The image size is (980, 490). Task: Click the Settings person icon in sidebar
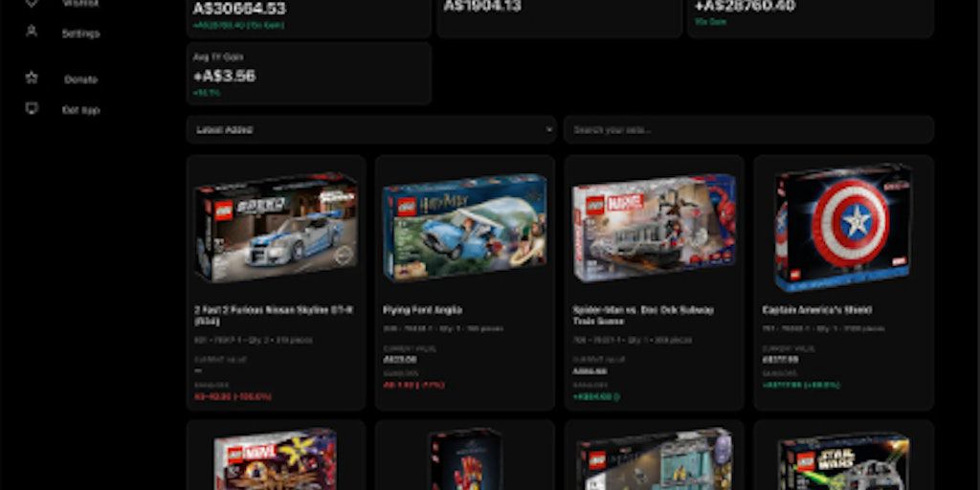pyautogui.click(x=32, y=32)
